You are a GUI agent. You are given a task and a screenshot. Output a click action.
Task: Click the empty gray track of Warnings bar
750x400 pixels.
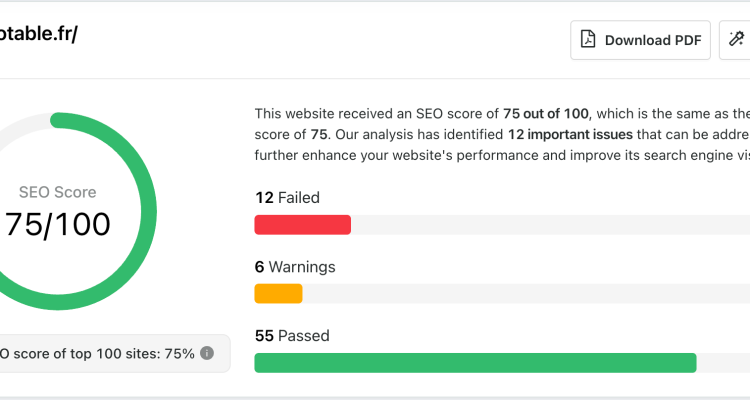[x=526, y=294]
